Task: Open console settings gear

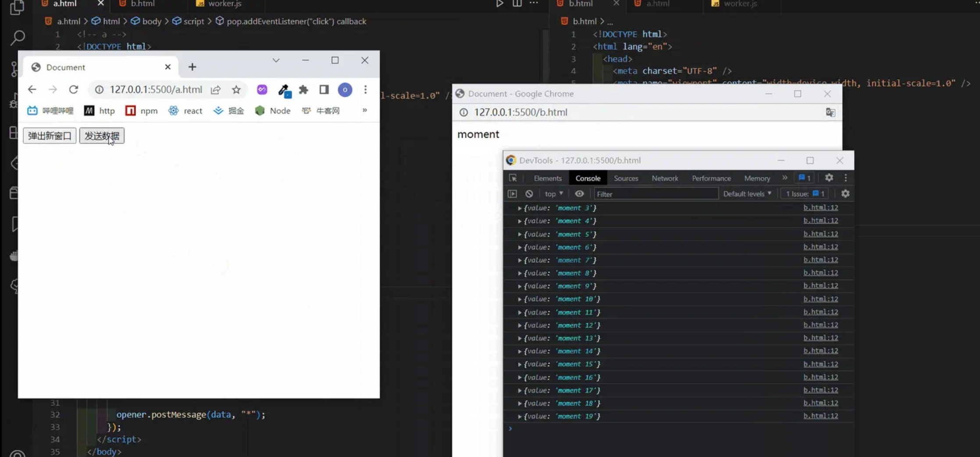Action: 845,194
